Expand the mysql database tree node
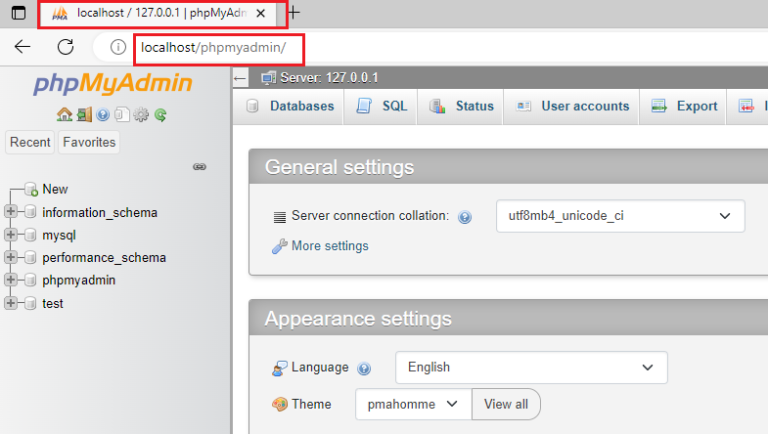Screen dimensions: 768x434 tap(10, 235)
